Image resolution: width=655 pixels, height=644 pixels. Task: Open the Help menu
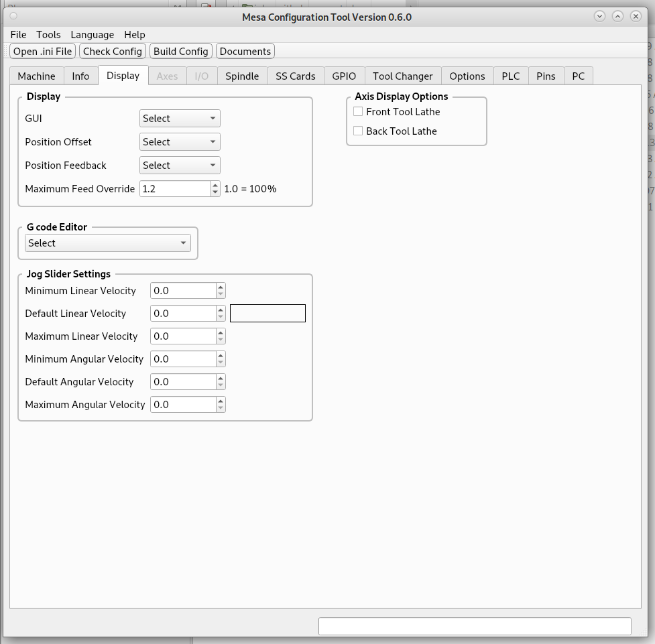pyautogui.click(x=135, y=35)
